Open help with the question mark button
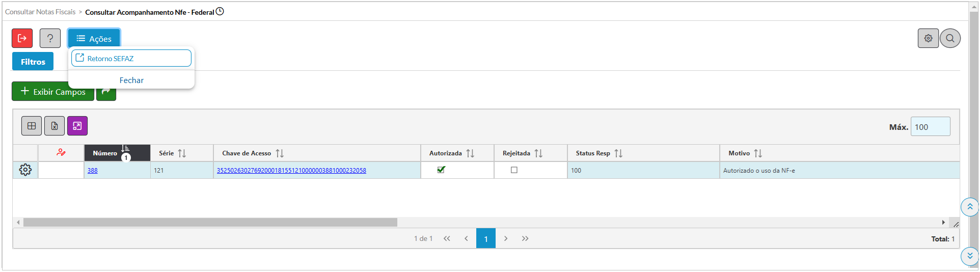Viewport: 980px width, 272px height. [x=50, y=38]
